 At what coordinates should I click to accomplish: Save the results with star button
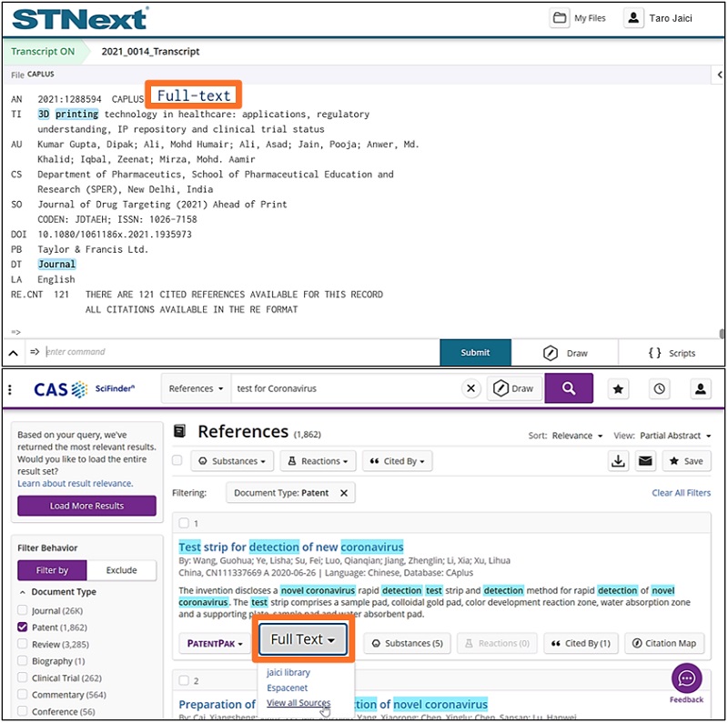(687, 461)
